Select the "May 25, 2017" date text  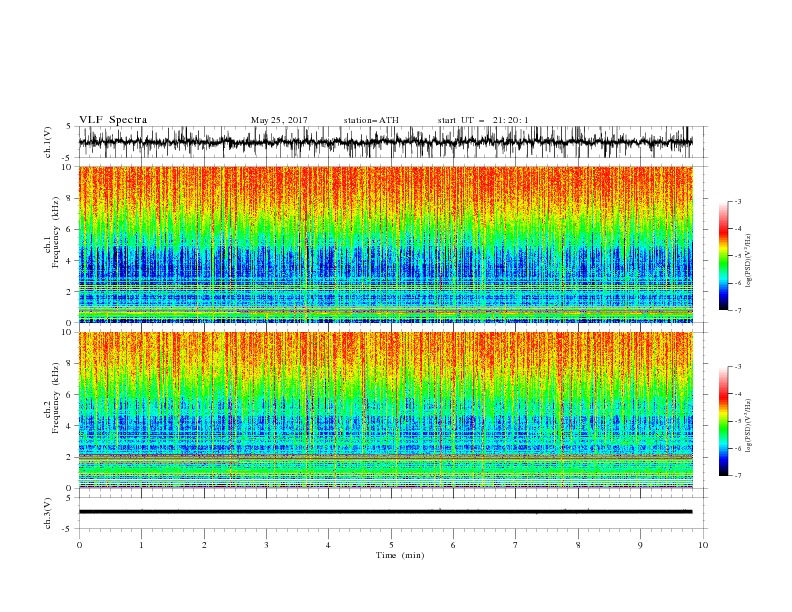coord(279,120)
